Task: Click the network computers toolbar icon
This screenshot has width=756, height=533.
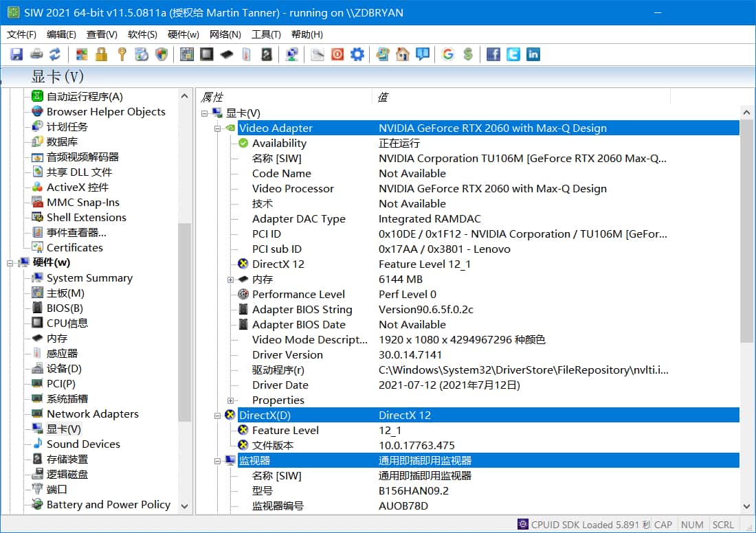Action: pyautogui.click(x=291, y=54)
